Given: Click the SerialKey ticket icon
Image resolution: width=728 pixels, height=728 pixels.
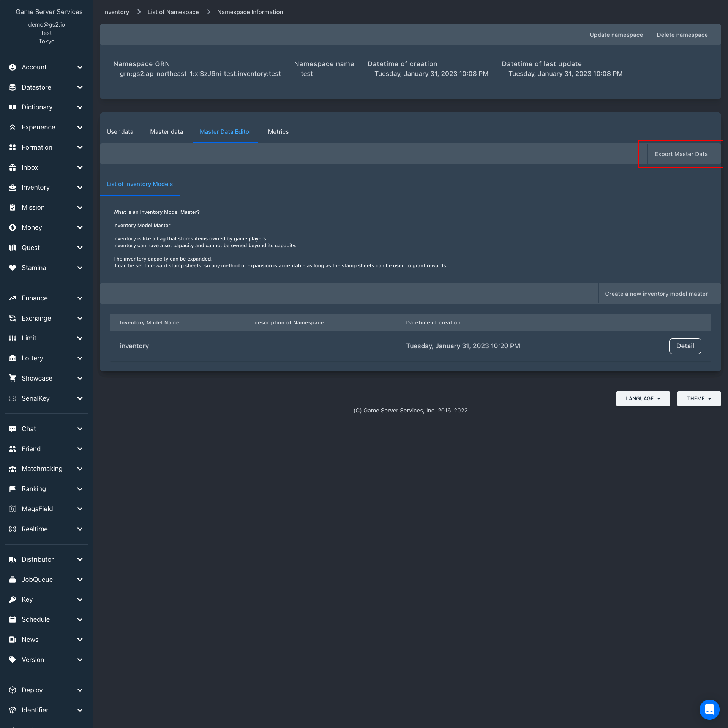Looking at the screenshot, I should [13, 398].
